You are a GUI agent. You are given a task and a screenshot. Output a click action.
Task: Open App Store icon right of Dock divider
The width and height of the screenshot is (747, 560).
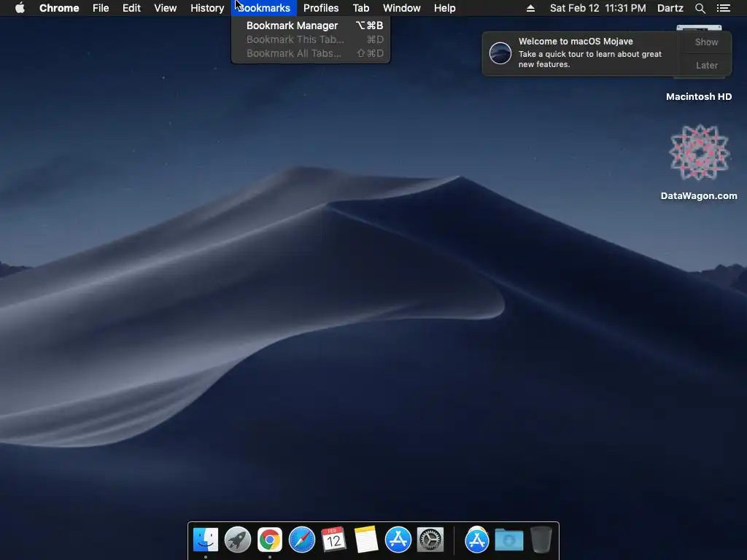point(477,540)
